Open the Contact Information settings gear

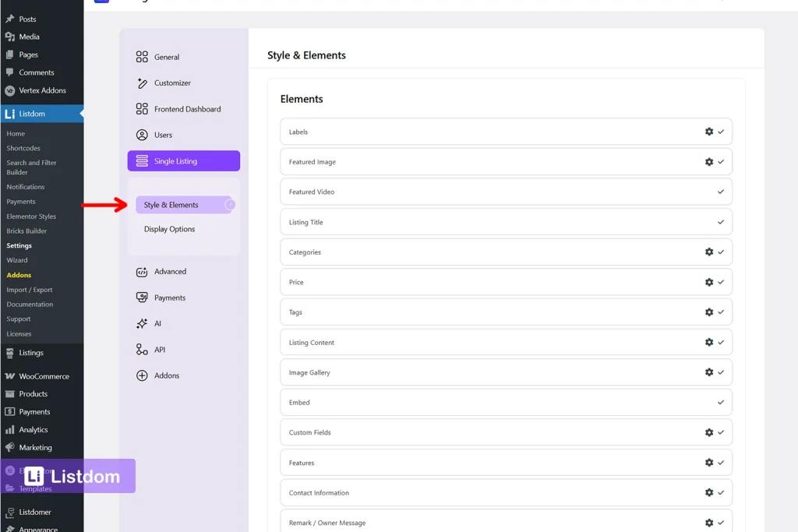(709, 492)
